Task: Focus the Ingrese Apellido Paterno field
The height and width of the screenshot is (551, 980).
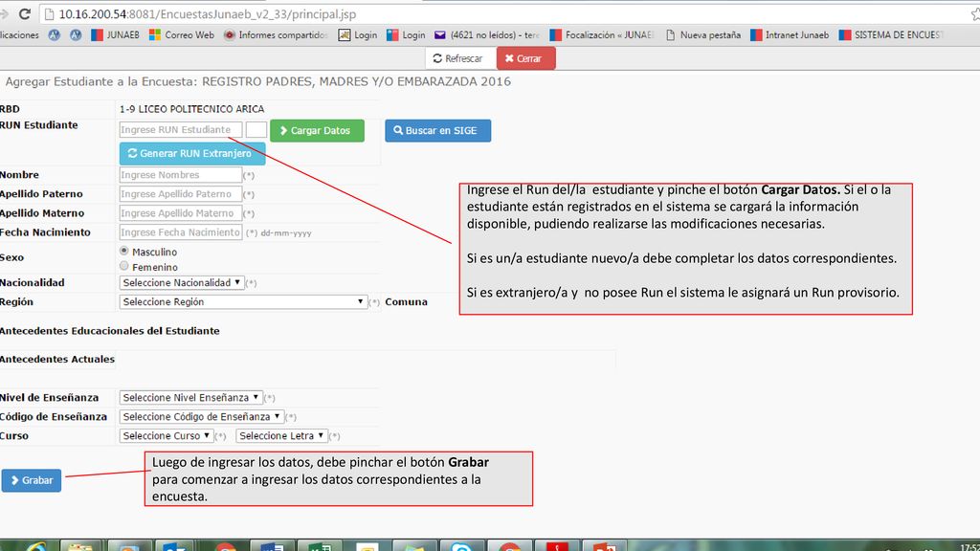Action: click(181, 193)
